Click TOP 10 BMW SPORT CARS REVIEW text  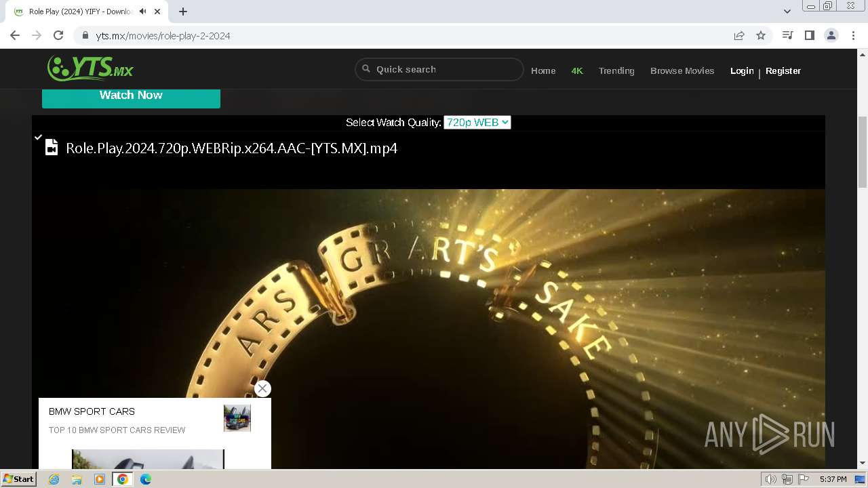[x=117, y=430]
